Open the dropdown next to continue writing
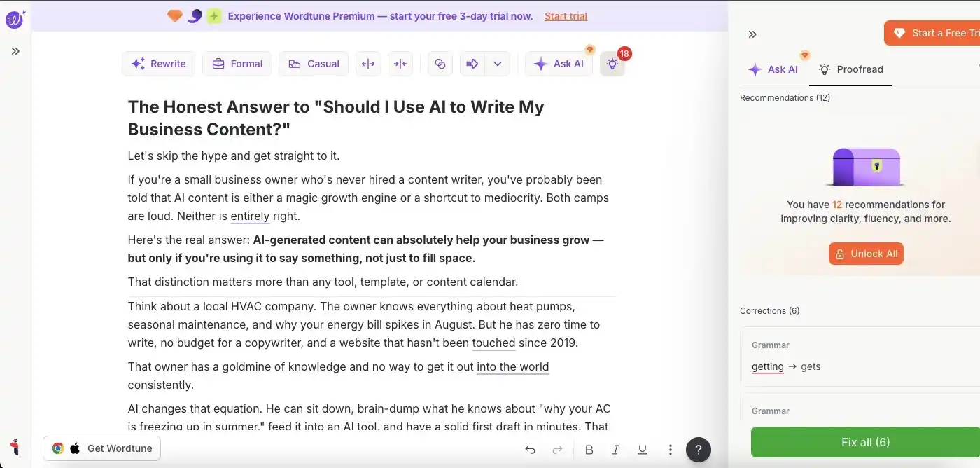 pos(498,64)
